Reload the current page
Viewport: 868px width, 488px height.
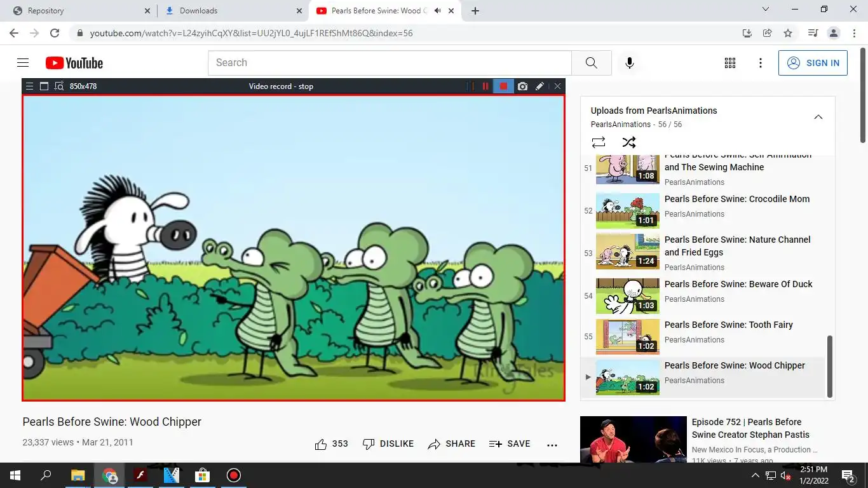(x=55, y=33)
